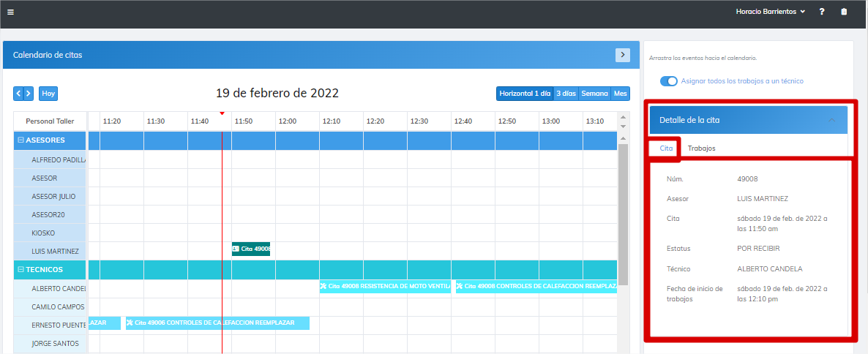
Task: Click the clipboard icon in top bar
Action: [844, 12]
